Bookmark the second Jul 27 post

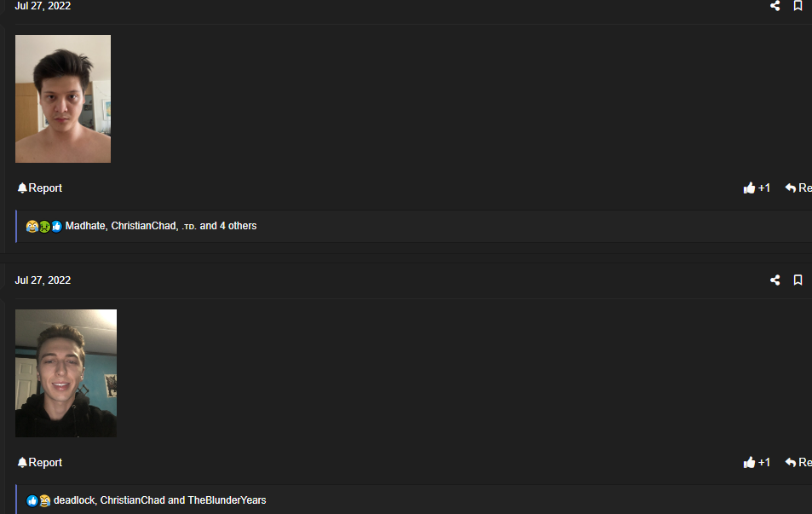[x=798, y=280]
